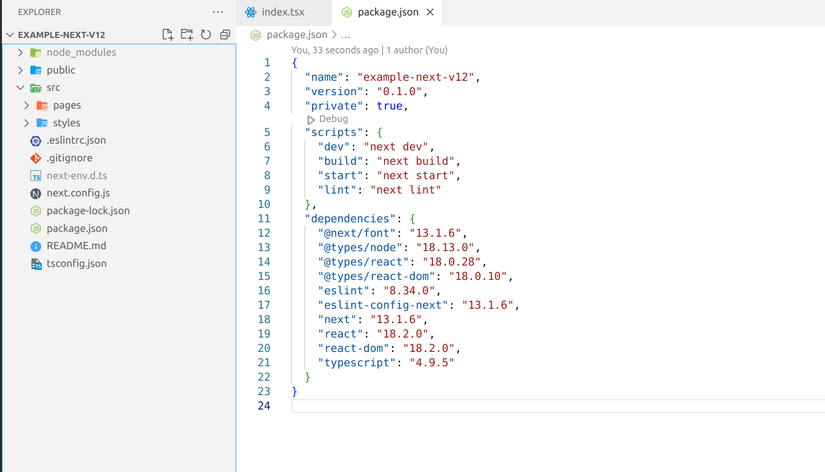Open next.config.js file icon

coord(36,194)
